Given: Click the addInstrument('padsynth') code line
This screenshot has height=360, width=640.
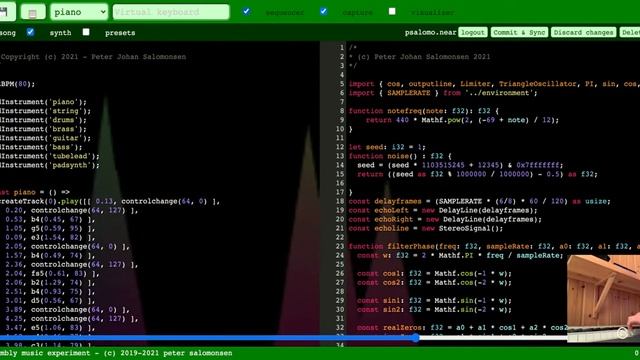Looking at the screenshot, I should click(50, 165).
